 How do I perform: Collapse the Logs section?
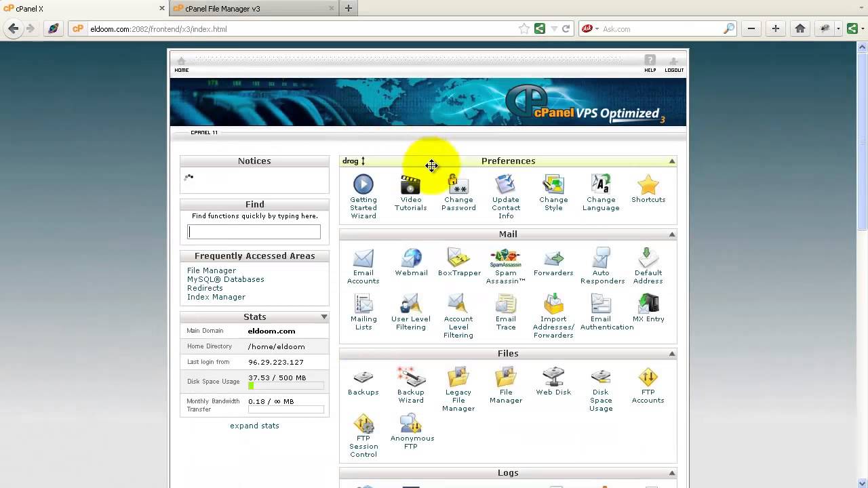click(x=672, y=473)
